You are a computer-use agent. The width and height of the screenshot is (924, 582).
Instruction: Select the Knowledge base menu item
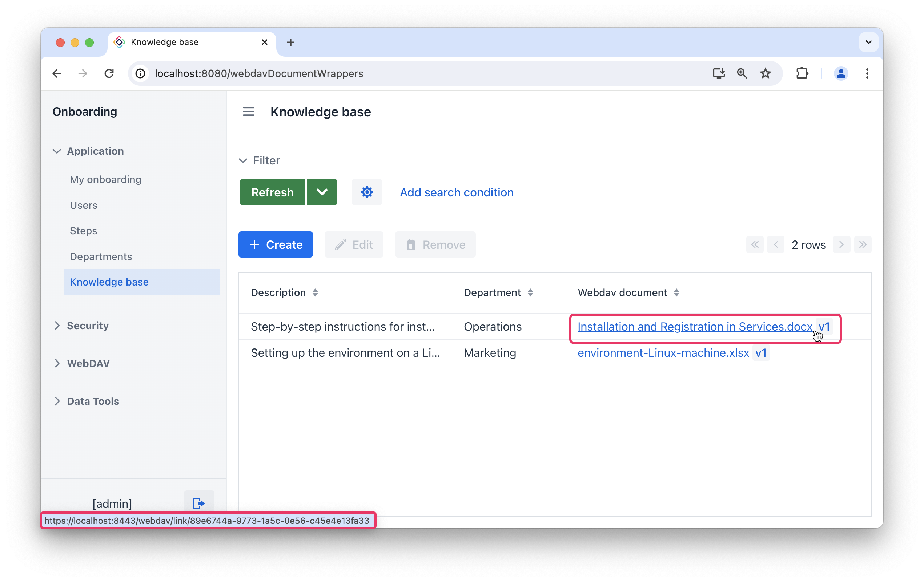coord(109,282)
